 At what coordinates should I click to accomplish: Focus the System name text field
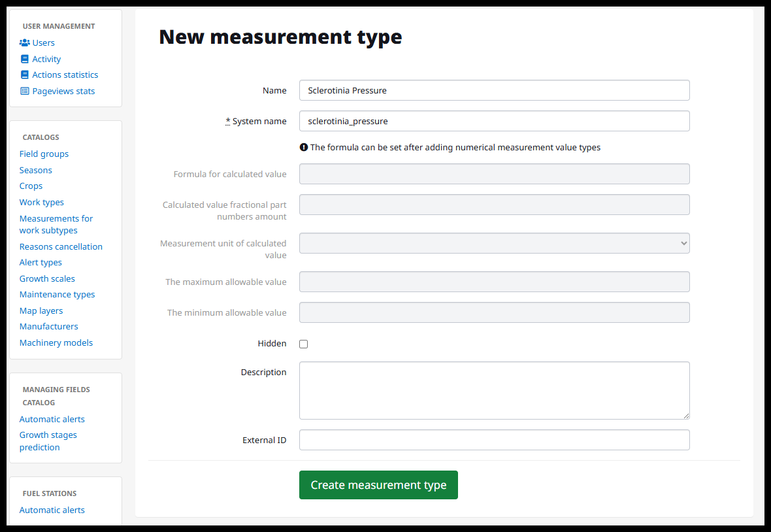[x=494, y=121]
